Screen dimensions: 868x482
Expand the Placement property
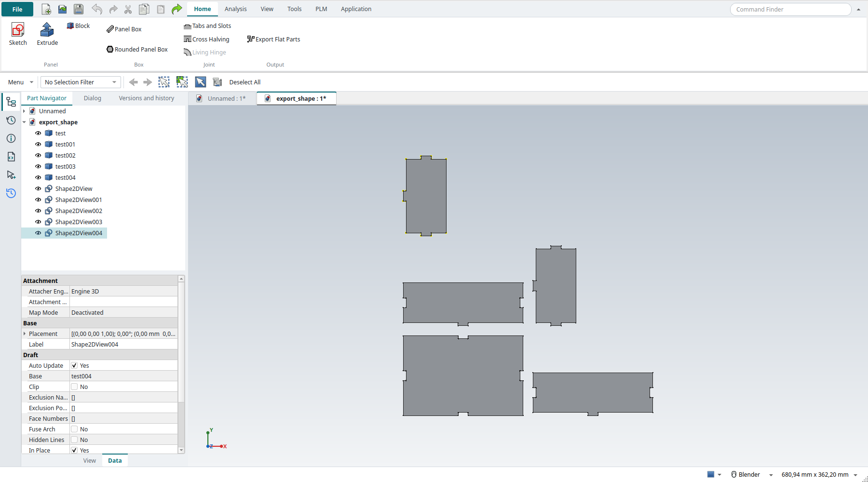[x=25, y=334]
